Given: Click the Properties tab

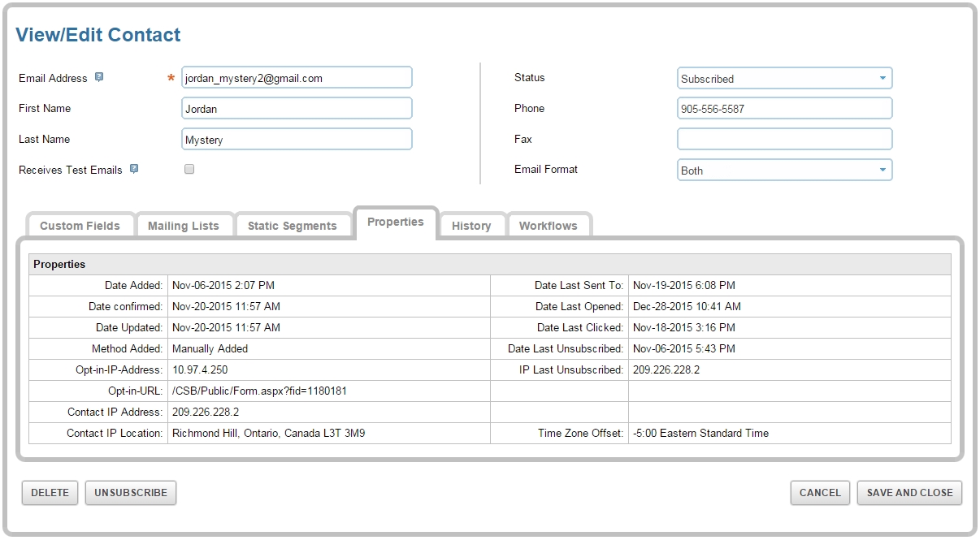Looking at the screenshot, I should 396,222.
